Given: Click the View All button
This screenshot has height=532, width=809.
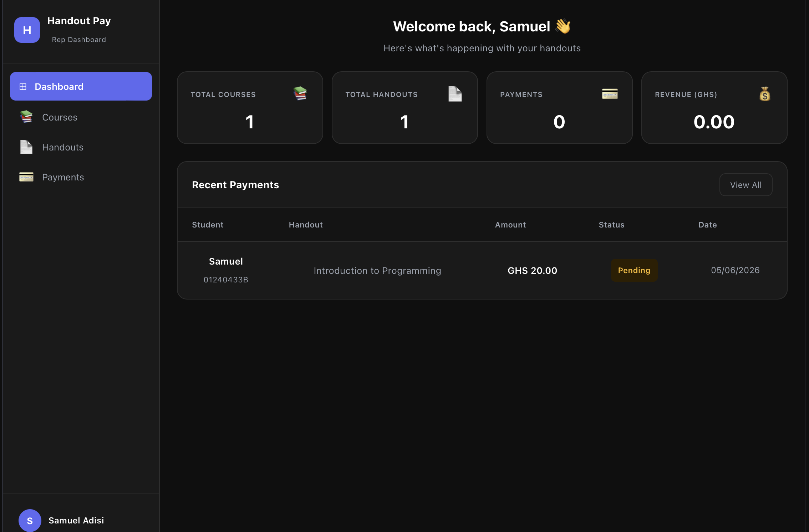Looking at the screenshot, I should click(x=746, y=185).
